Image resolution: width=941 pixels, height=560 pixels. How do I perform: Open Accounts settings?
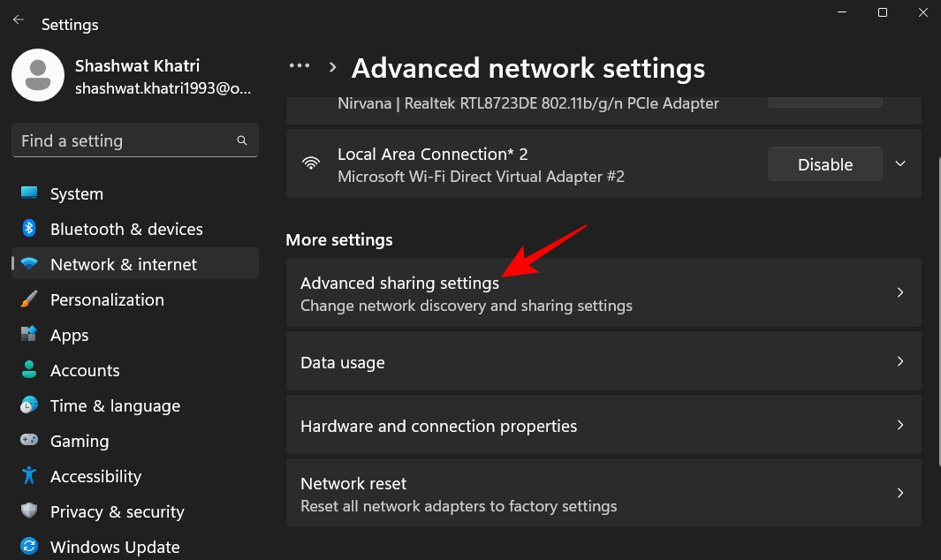(x=85, y=370)
